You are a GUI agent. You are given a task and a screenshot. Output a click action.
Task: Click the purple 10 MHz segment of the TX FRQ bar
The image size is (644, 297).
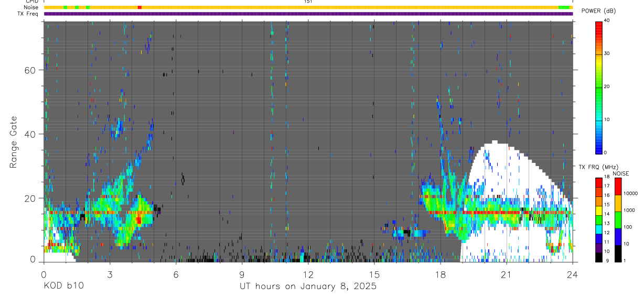(599, 248)
